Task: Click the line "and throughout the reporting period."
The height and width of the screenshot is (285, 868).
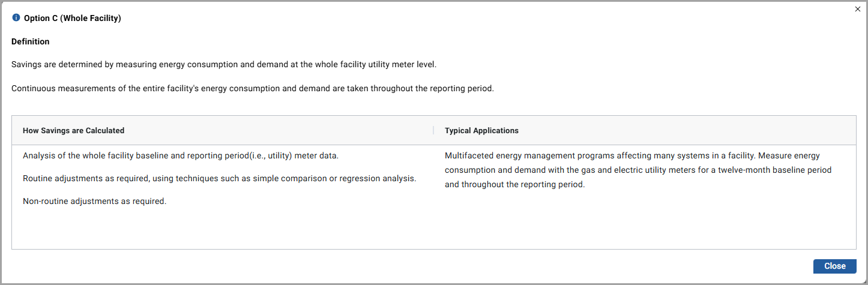Action: 514,184
